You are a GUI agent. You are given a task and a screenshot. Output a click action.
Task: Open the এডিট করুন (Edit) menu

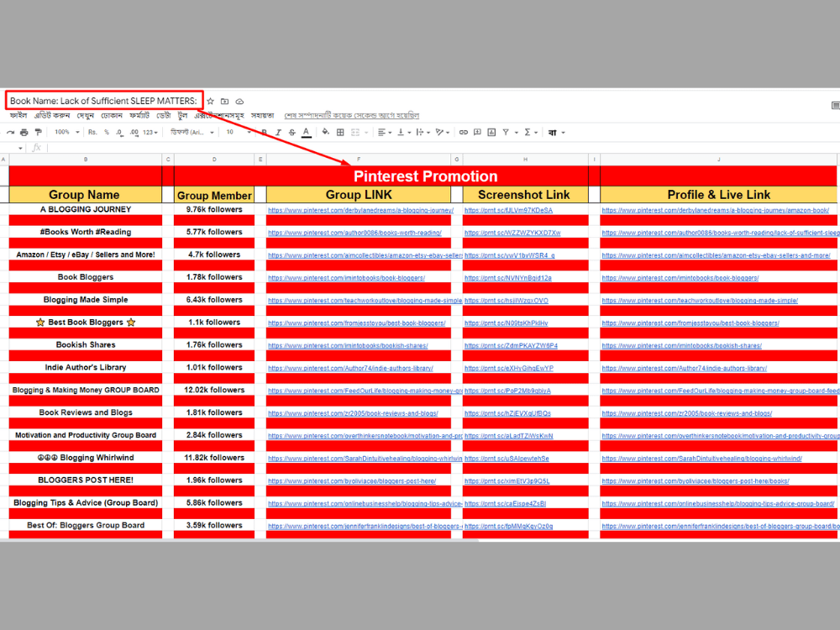[x=52, y=115]
